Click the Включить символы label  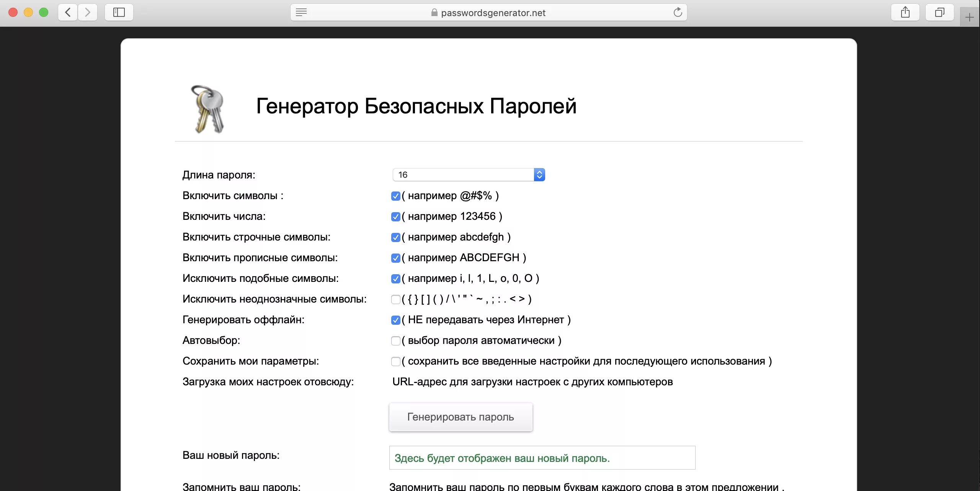(x=233, y=196)
